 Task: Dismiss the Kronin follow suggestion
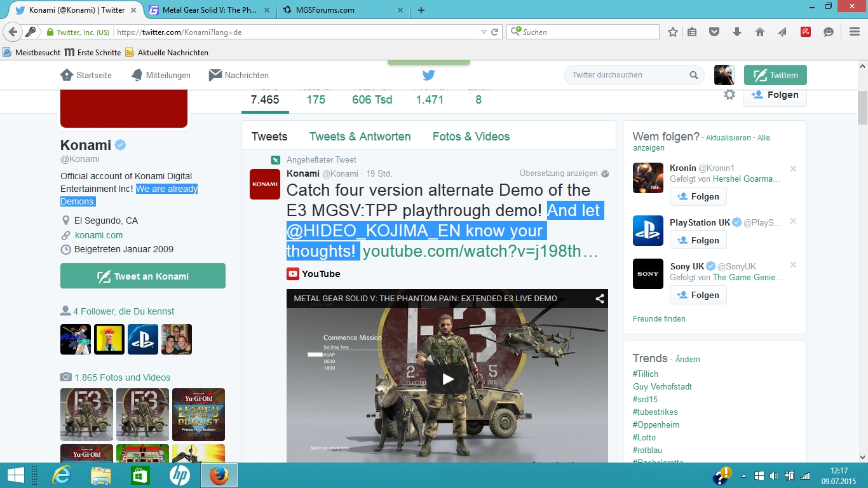[x=793, y=169]
